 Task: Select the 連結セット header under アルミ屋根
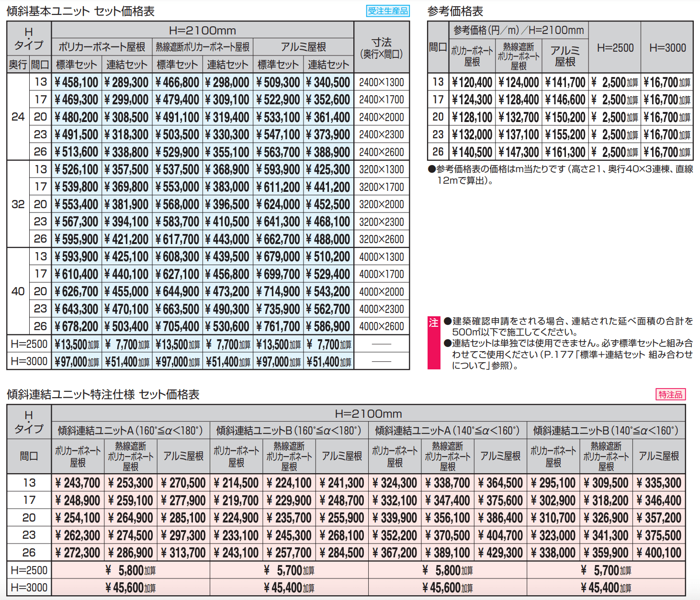click(328, 64)
